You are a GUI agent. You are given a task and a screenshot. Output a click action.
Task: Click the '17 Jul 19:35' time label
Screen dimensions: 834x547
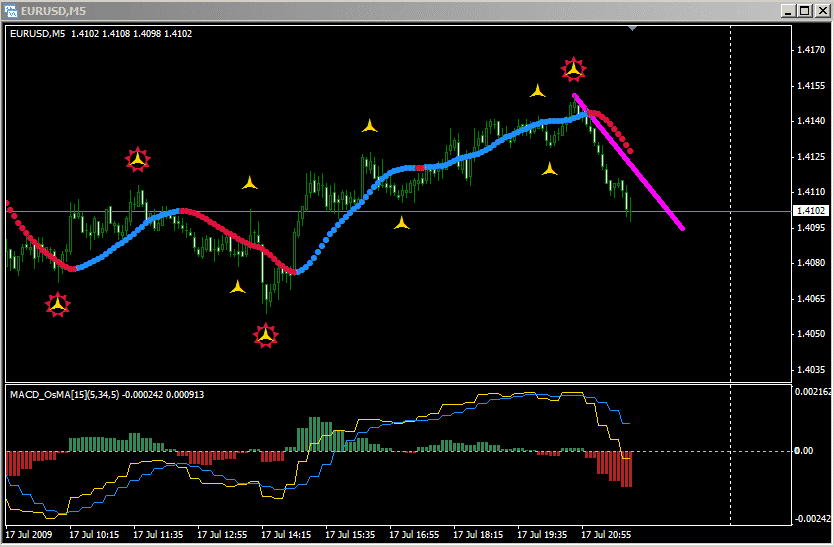click(542, 534)
